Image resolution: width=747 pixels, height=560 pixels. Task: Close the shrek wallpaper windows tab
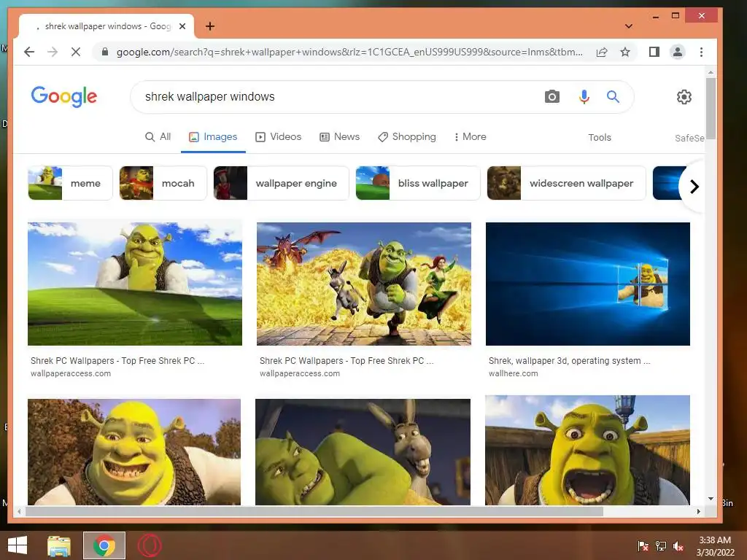(x=182, y=26)
